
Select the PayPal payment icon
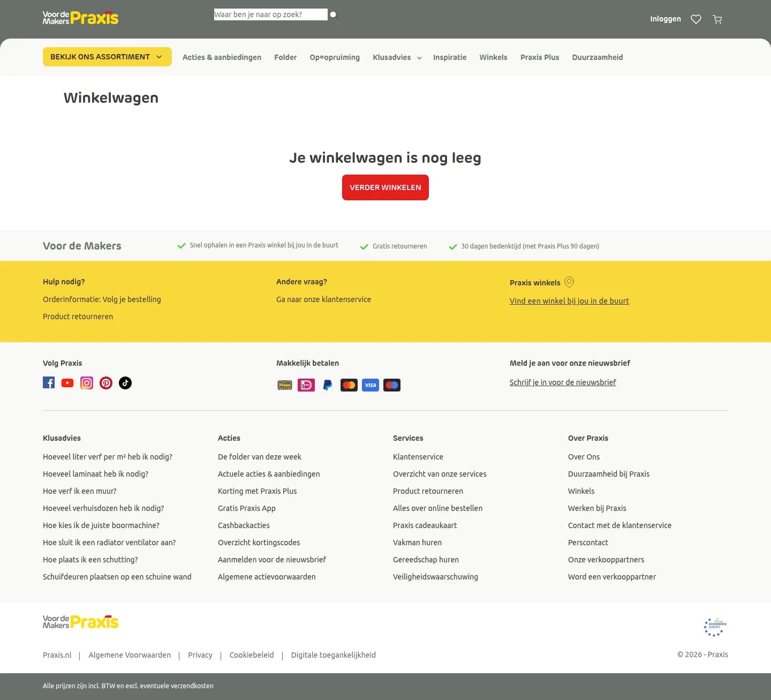tap(327, 385)
